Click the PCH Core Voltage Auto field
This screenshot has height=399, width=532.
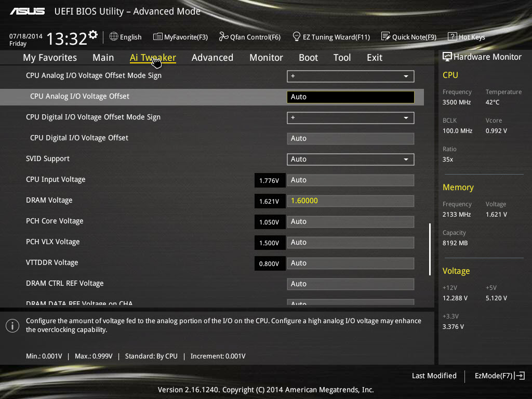(351, 222)
